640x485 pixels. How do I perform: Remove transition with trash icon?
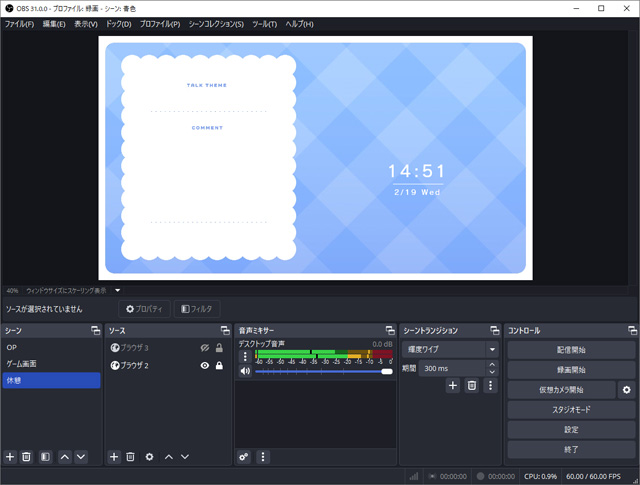point(471,385)
